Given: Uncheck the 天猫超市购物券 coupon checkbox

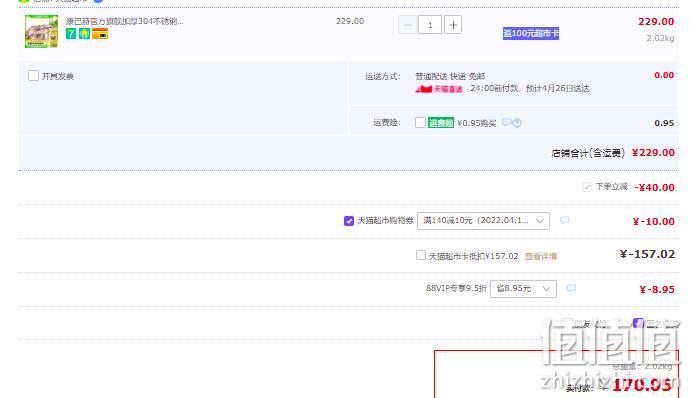Looking at the screenshot, I should pos(349,221).
